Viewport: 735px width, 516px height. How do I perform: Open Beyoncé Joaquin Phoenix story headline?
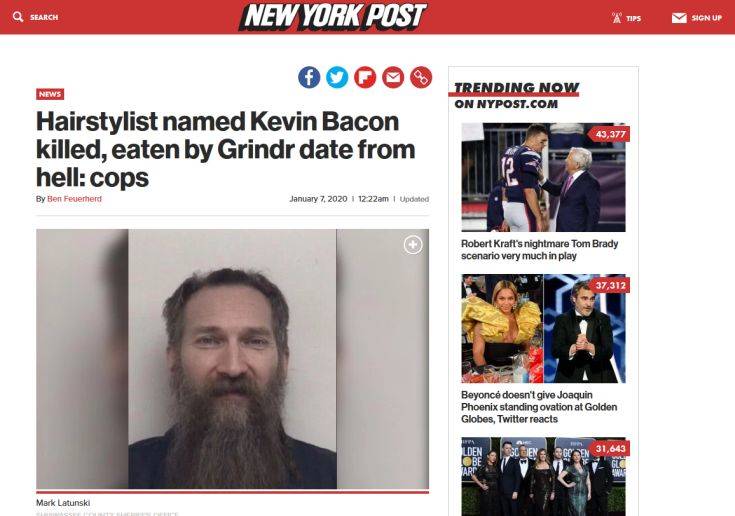click(x=539, y=407)
